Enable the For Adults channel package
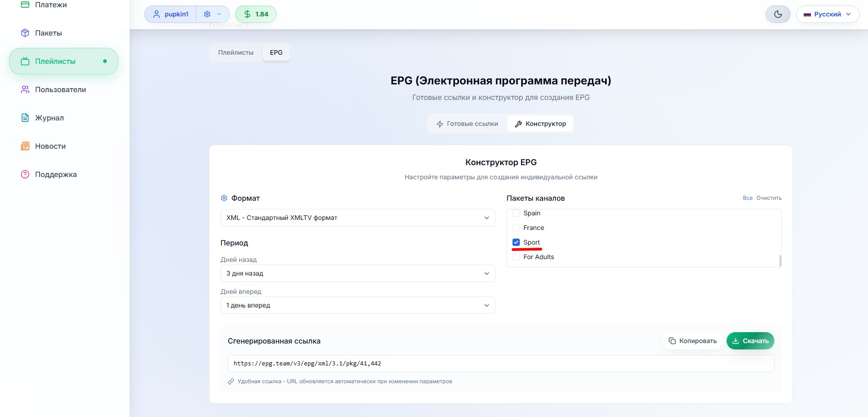The width and height of the screenshot is (868, 417). point(516,257)
